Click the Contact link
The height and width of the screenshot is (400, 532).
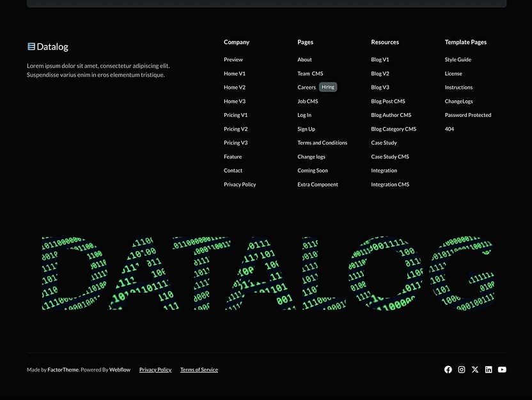[x=233, y=170]
